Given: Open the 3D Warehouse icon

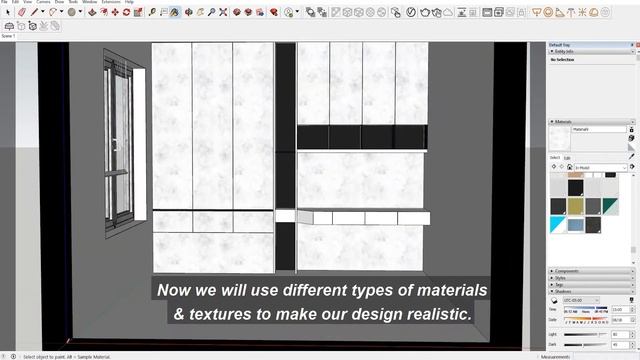Looking at the screenshot, I should (237, 12).
